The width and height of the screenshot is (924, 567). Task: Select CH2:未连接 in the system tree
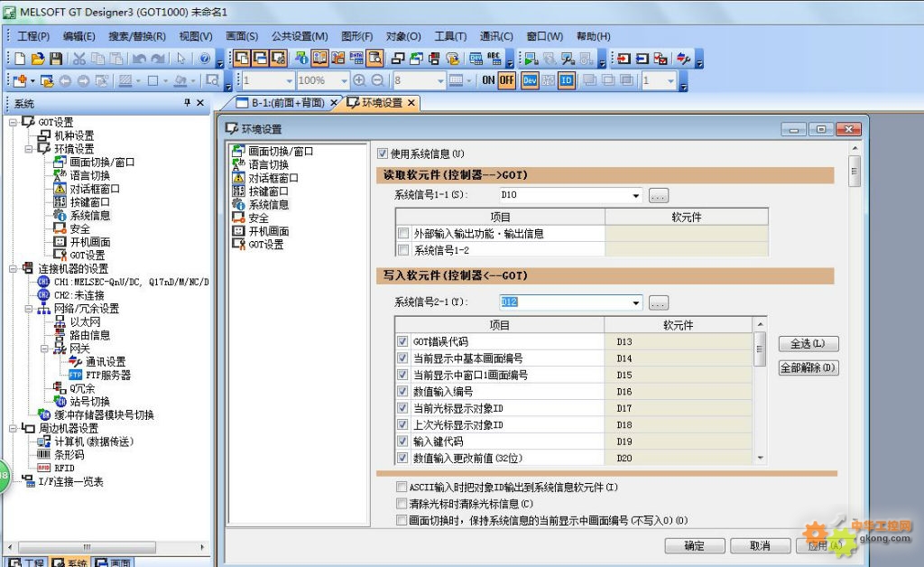pos(79,295)
